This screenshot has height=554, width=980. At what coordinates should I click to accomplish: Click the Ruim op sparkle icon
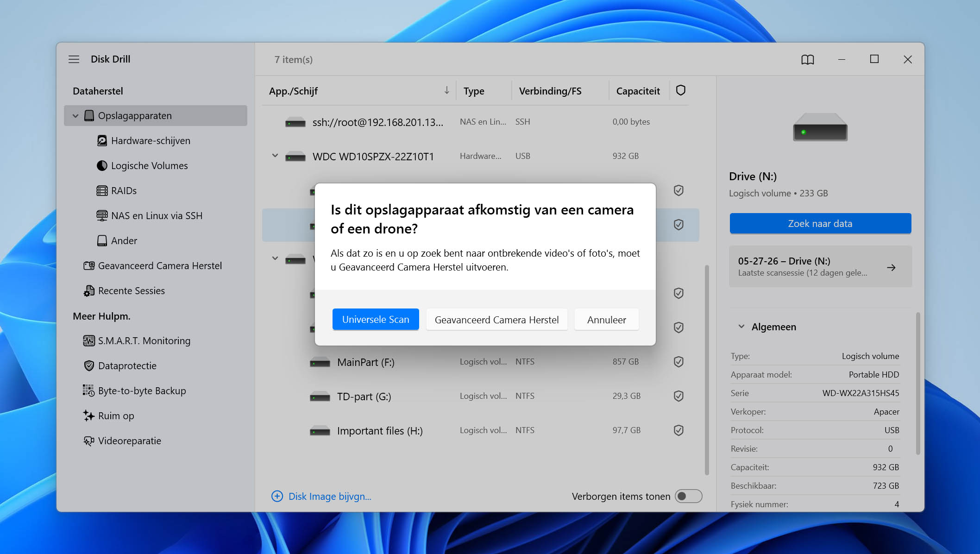pos(89,416)
